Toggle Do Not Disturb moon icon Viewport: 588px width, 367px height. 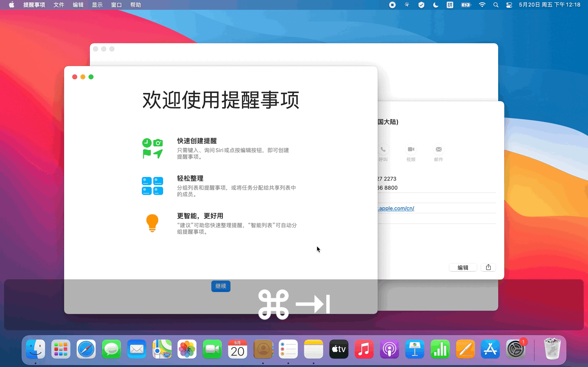[436, 5]
